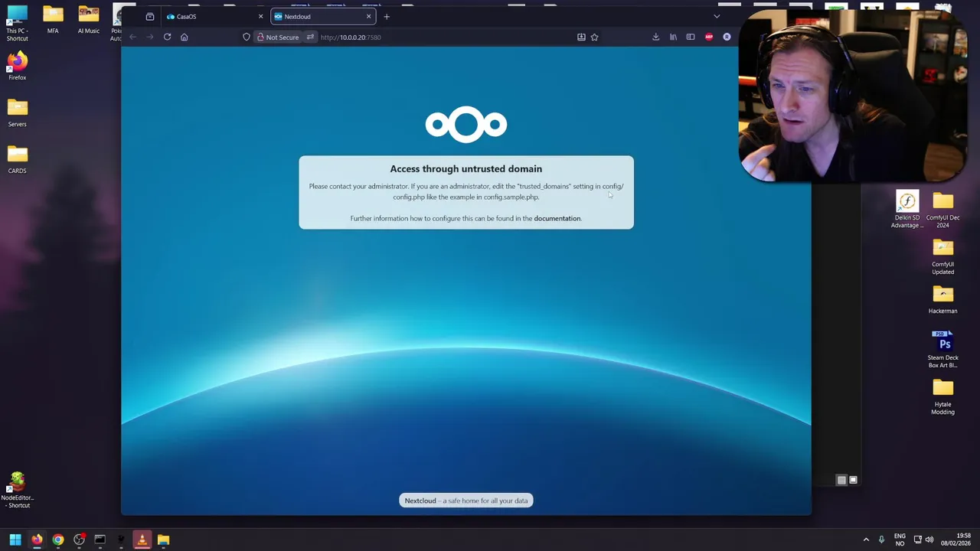Click the list view toggle in background window
Screen dimensions: 980x551
[841, 480]
